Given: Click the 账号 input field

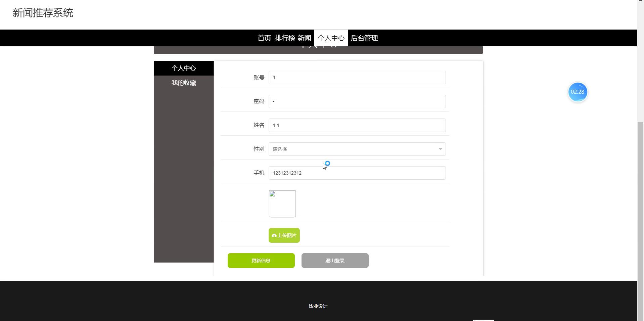Looking at the screenshot, I should pyautogui.click(x=357, y=78).
